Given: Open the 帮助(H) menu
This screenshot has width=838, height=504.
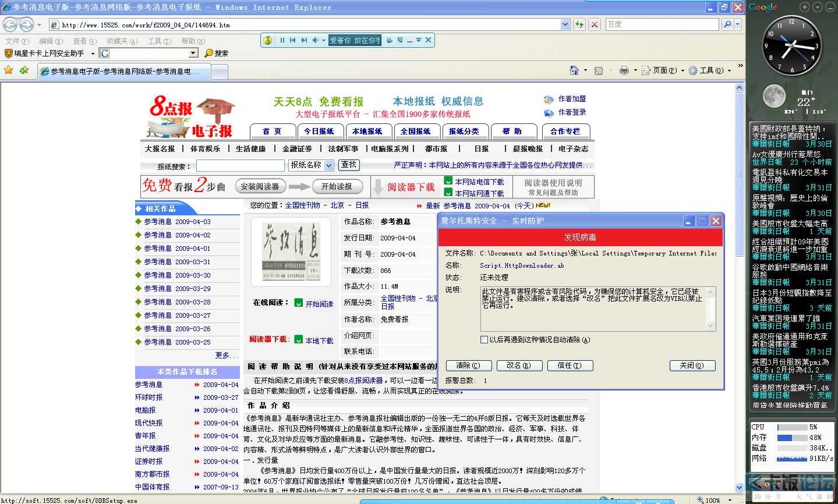Looking at the screenshot, I should 193,41.
